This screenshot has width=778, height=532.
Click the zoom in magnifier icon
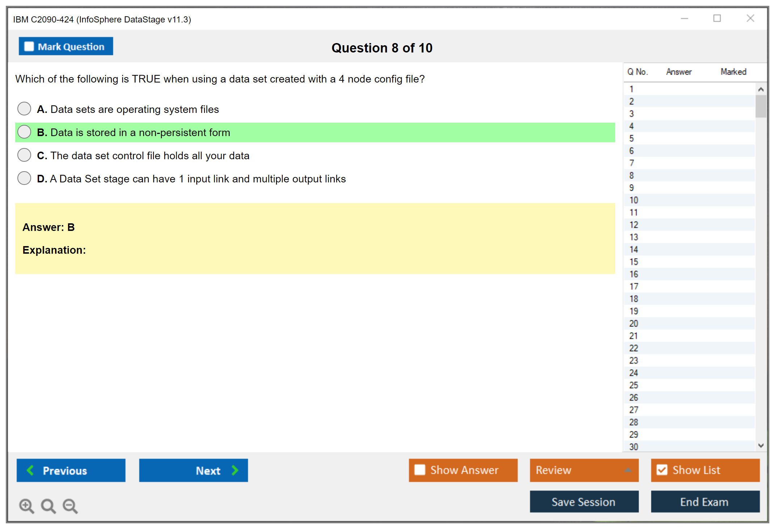(x=26, y=506)
